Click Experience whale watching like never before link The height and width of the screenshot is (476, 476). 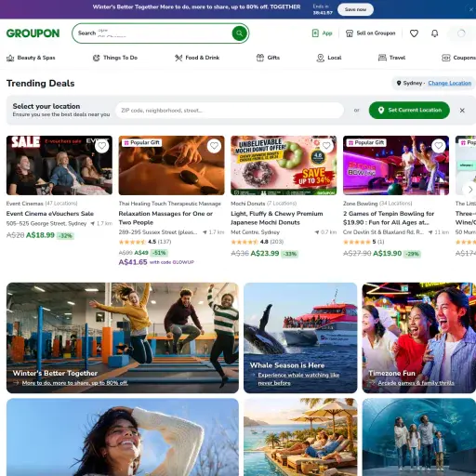click(x=298, y=379)
